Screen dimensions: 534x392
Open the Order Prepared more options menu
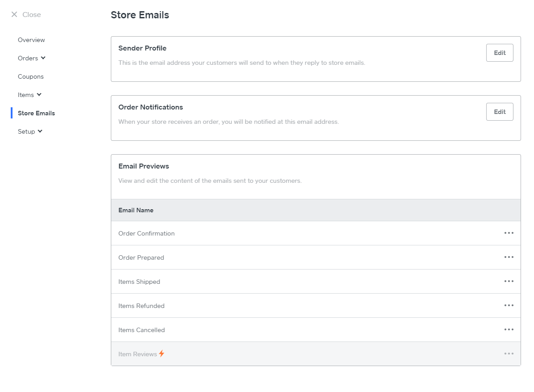point(509,257)
